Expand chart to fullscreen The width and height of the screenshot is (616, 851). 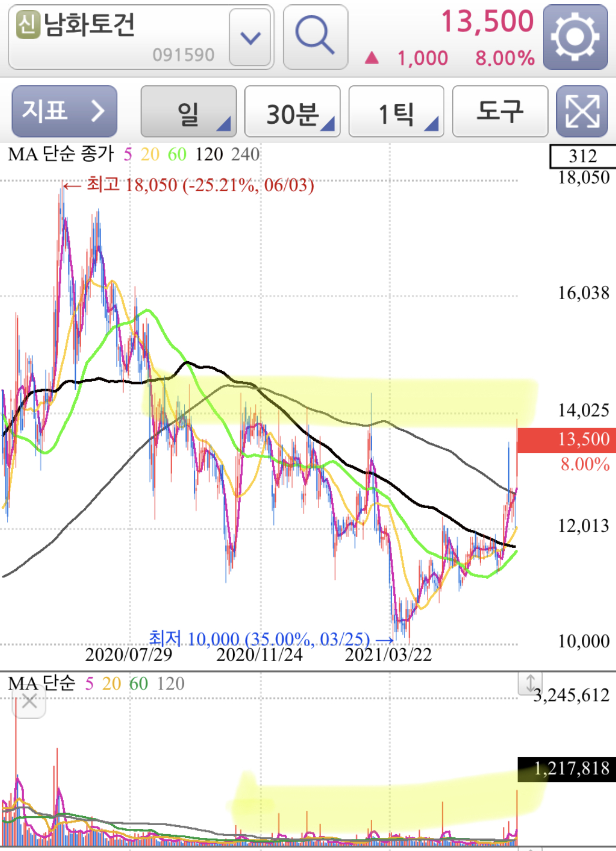pos(582,111)
